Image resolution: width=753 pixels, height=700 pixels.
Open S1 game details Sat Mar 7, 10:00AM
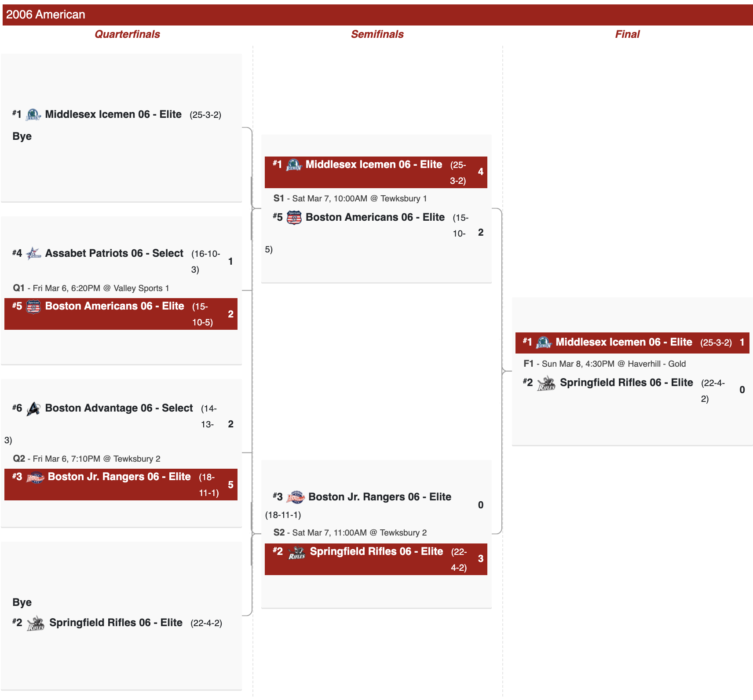350,198
